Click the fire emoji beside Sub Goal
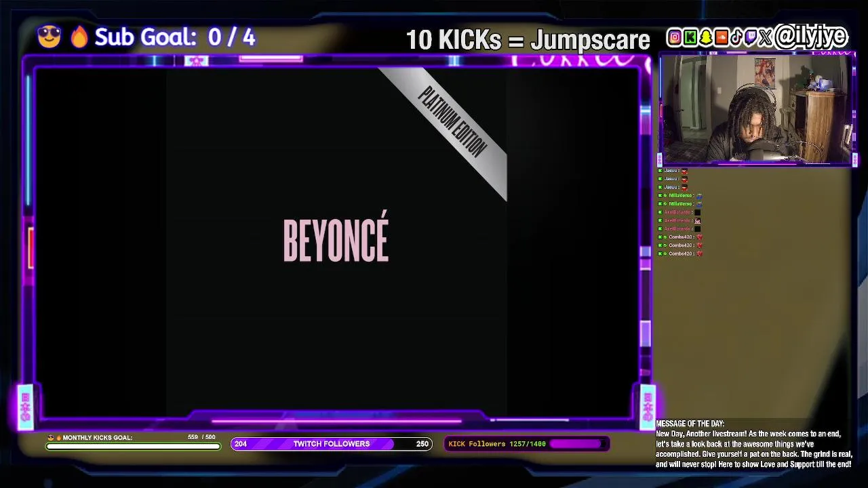Viewport: 868px width, 488px height. click(x=79, y=37)
